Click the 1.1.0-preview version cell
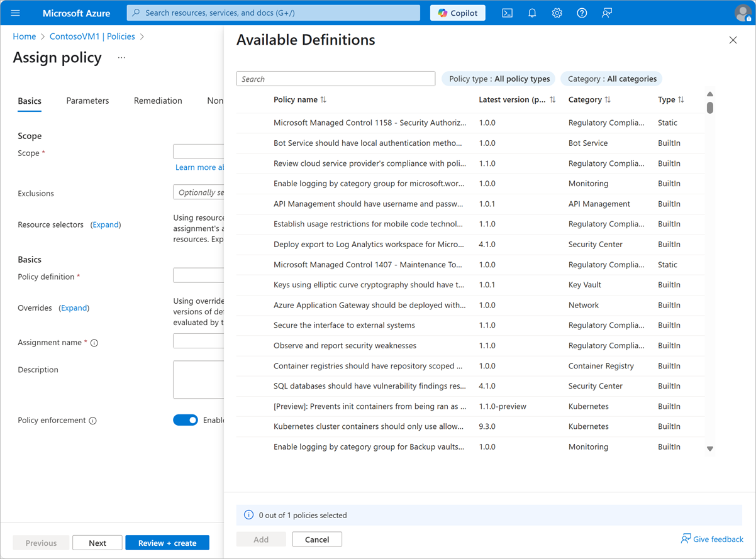 [503, 406]
